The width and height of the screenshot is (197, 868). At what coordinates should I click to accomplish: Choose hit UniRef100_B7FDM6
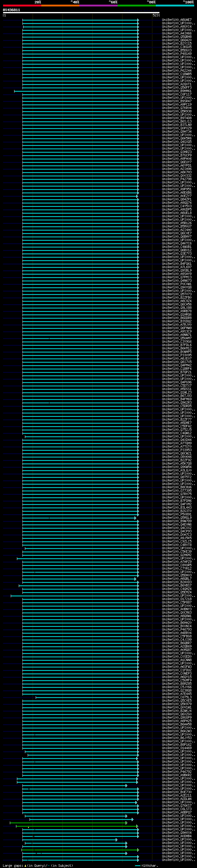(177, 501)
